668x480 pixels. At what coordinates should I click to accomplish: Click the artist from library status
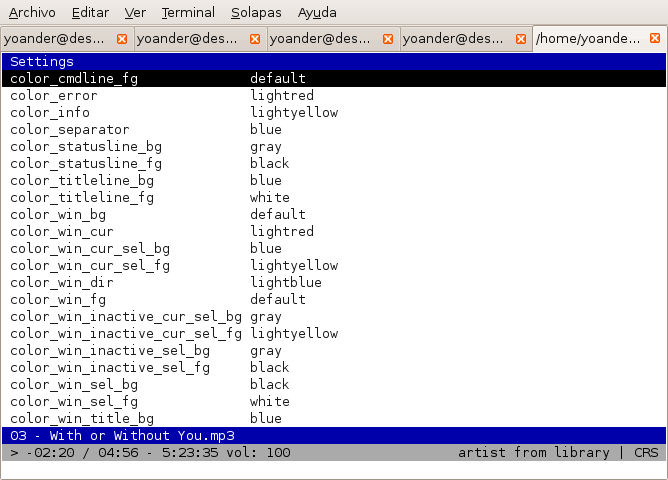point(534,452)
